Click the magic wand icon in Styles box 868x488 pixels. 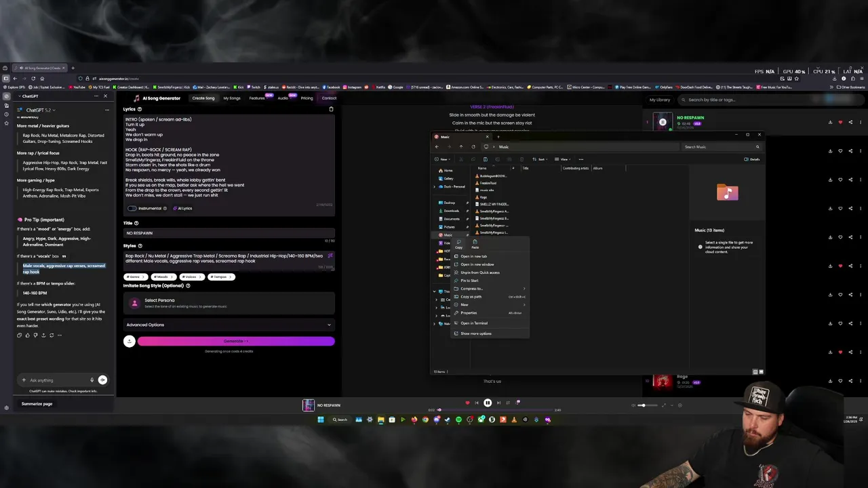pos(330,256)
